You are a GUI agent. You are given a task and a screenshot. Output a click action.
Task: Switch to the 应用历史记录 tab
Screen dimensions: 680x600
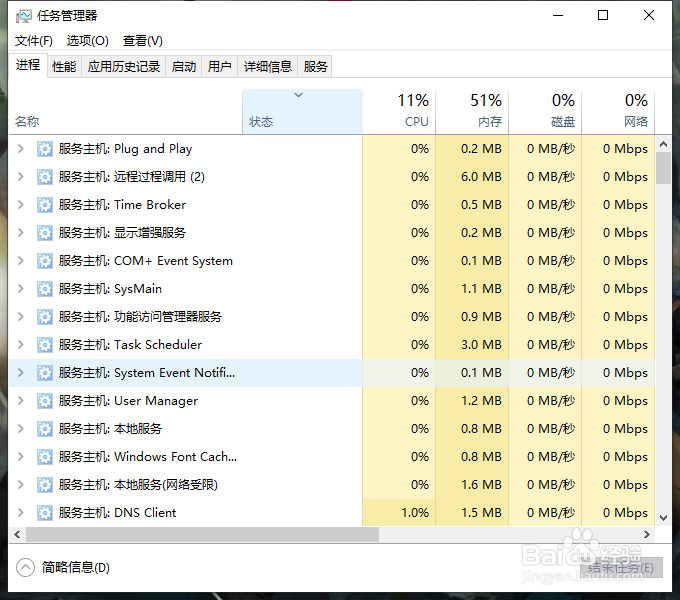(x=124, y=67)
